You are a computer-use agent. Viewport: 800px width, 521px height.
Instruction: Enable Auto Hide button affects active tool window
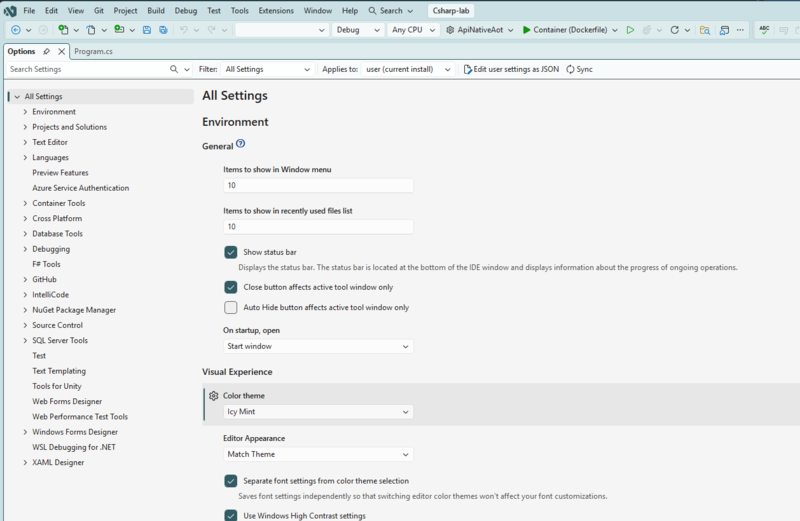click(x=231, y=307)
